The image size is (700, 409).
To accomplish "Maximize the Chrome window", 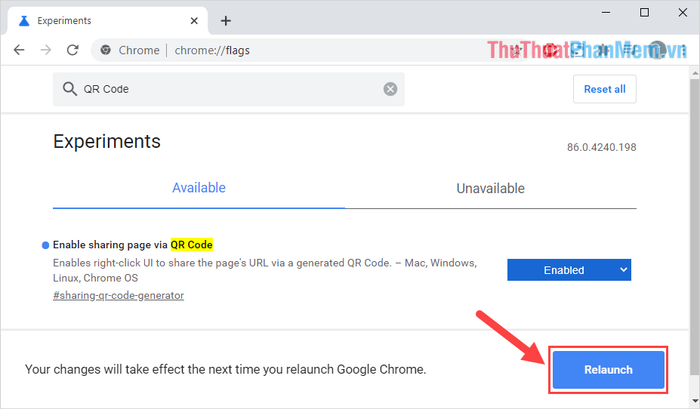I will click(644, 13).
